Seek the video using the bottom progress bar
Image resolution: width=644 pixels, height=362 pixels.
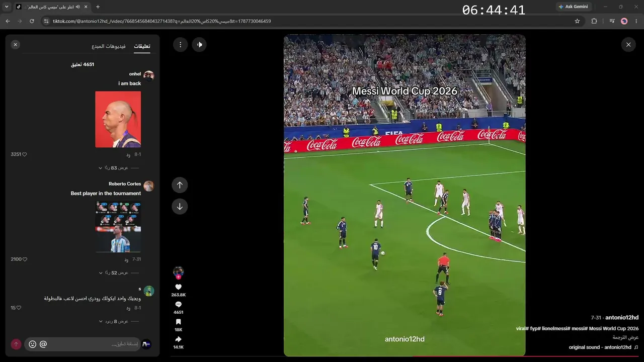(405, 356)
